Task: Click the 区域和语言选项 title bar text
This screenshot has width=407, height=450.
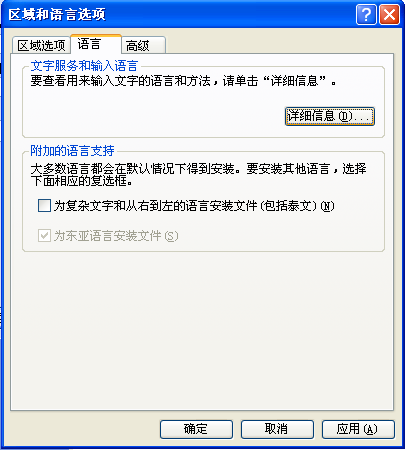Action: 57,14
